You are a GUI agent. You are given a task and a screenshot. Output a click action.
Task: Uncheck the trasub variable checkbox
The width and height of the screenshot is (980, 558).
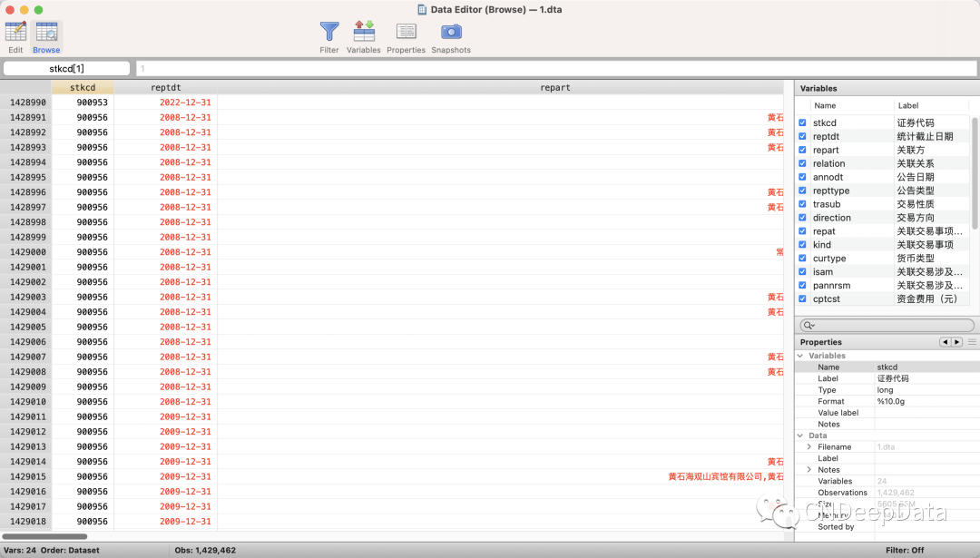[802, 204]
